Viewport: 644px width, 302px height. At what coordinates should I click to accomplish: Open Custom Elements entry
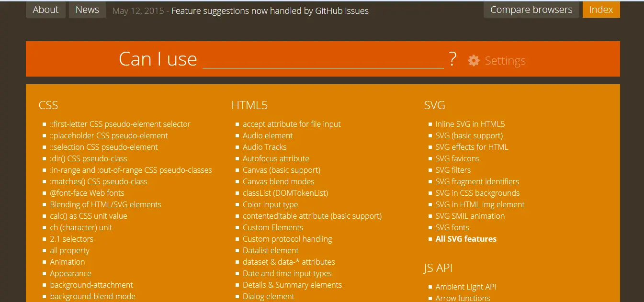[273, 227]
